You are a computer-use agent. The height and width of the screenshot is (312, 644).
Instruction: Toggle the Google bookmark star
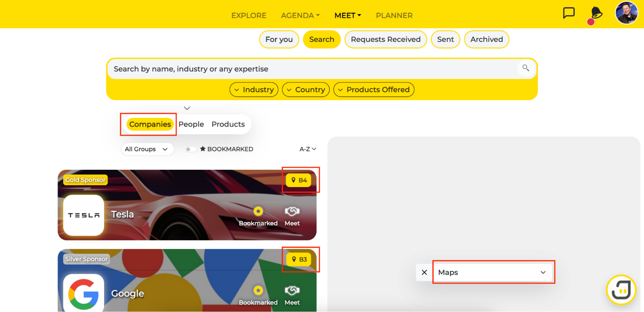(258, 290)
